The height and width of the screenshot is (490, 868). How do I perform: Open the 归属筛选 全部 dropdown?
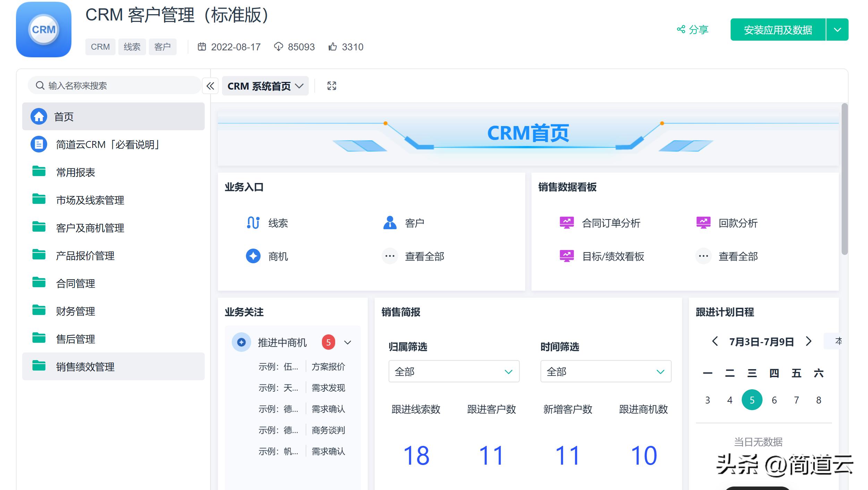(454, 371)
